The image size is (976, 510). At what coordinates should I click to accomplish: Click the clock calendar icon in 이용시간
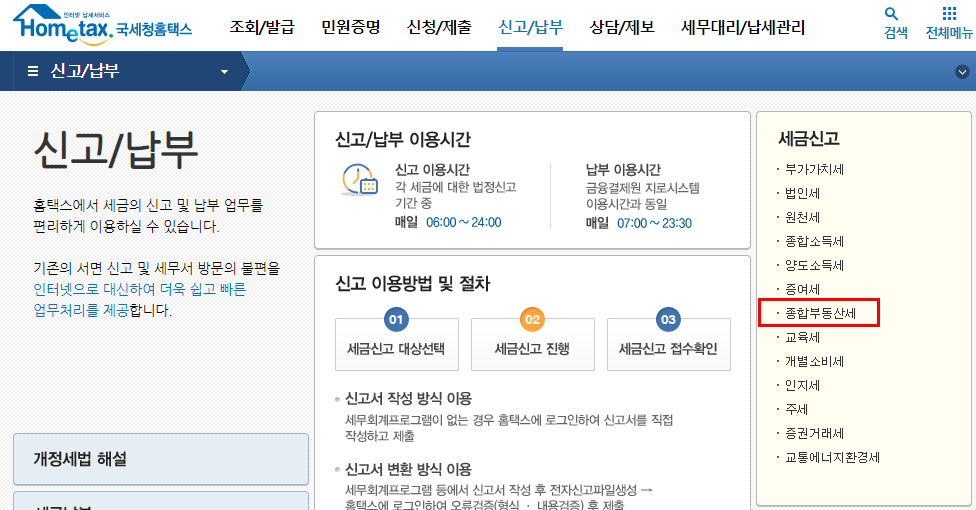pos(360,180)
